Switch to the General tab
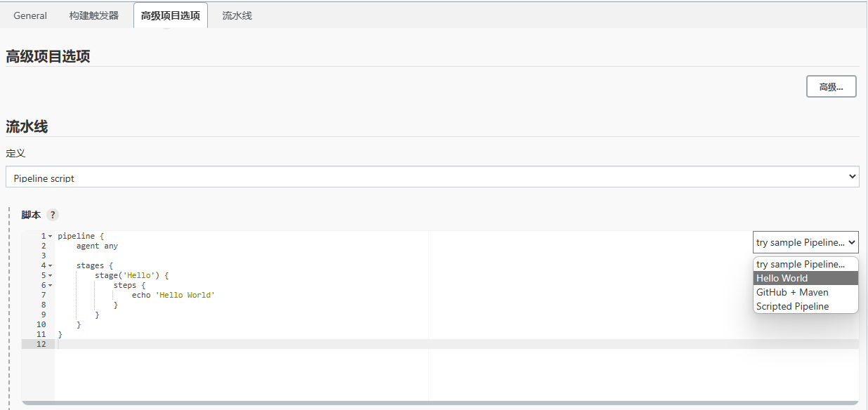This screenshot has width=868, height=410. tap(30, 15)
